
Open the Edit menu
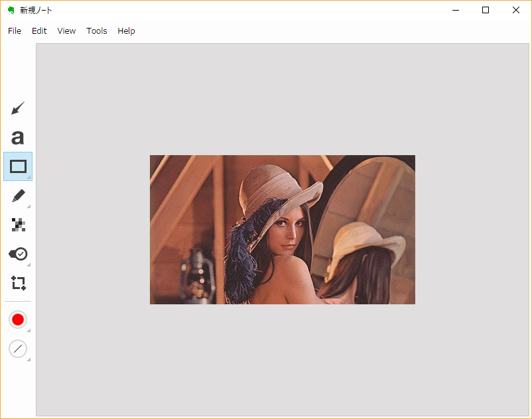point(39,31)
